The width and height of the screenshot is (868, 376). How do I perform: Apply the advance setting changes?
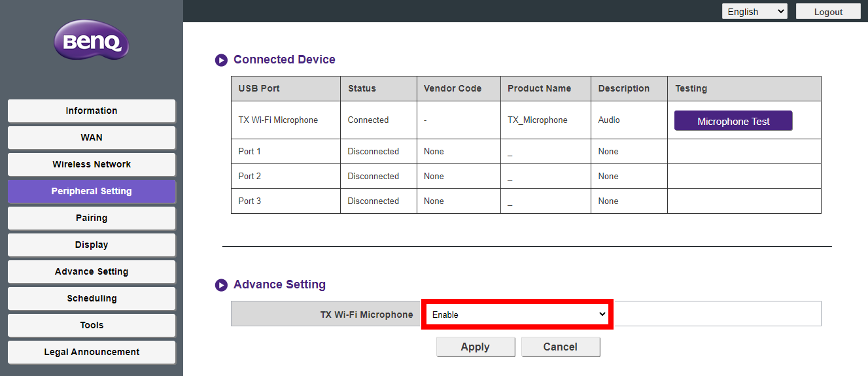coord(476,347)
